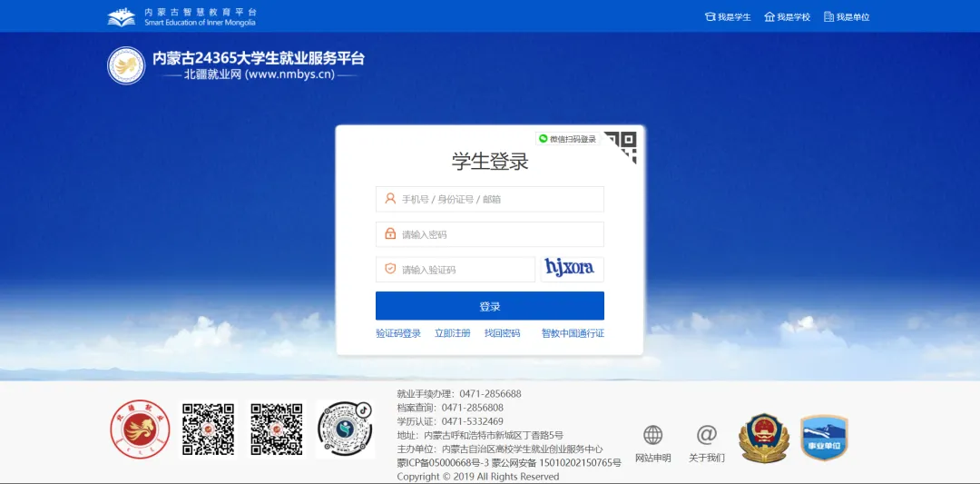Click the 微信扫码登录 tooltip label
Viewport: 980px width, 484px height.
[567, 139]
